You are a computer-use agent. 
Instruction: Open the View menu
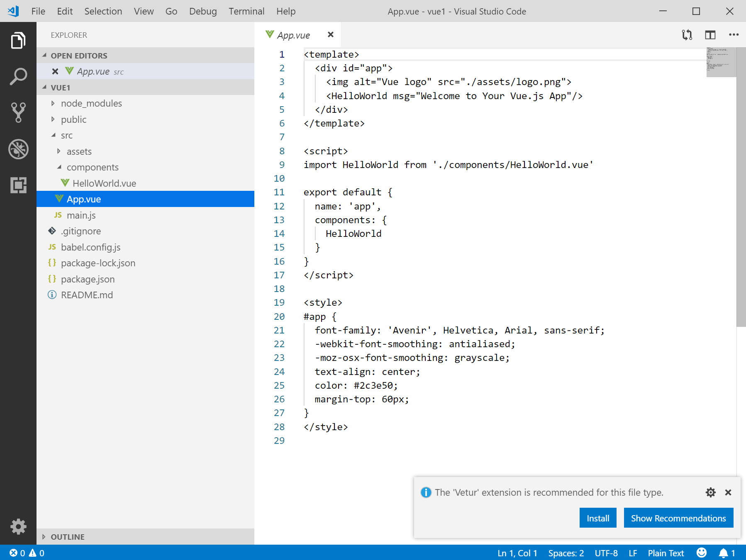coord(144,11)
